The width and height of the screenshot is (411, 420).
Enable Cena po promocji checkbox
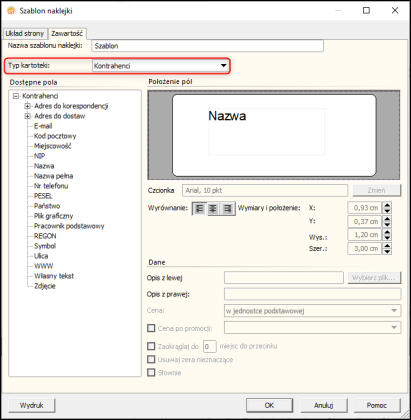click(151, 328)
